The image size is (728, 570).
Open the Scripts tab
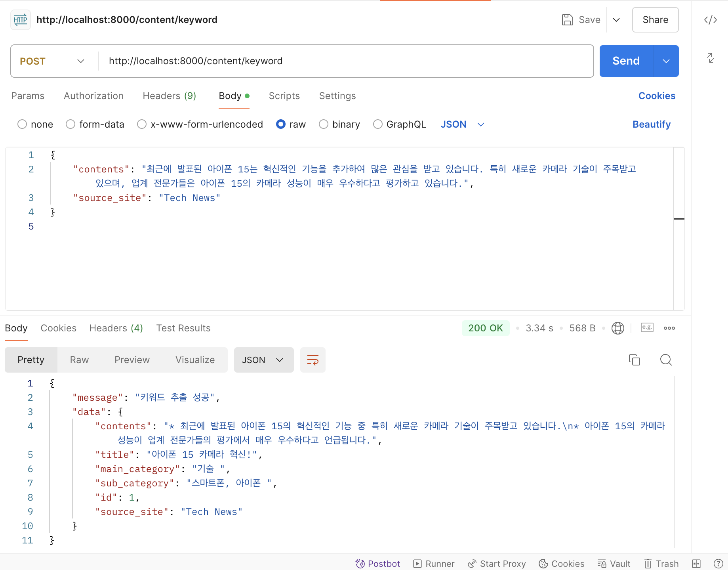pyautogui.click(x=284, y=96)
